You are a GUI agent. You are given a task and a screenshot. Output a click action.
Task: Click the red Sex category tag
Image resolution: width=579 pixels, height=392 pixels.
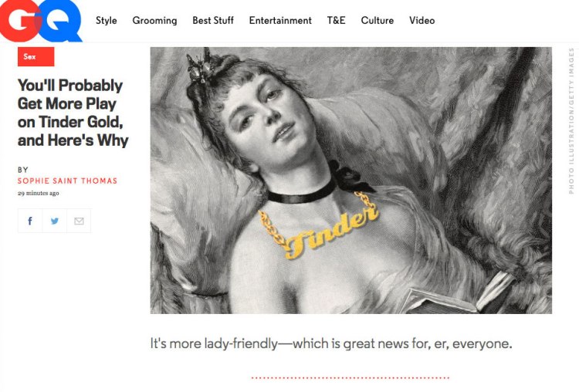pyautogui.click(x=36, y=56)
